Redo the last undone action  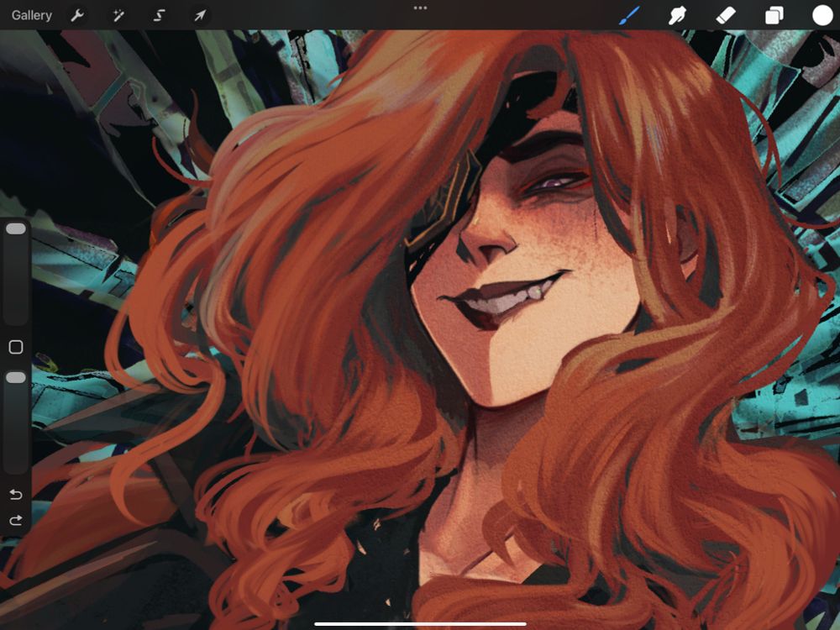[x=15, y=520]
